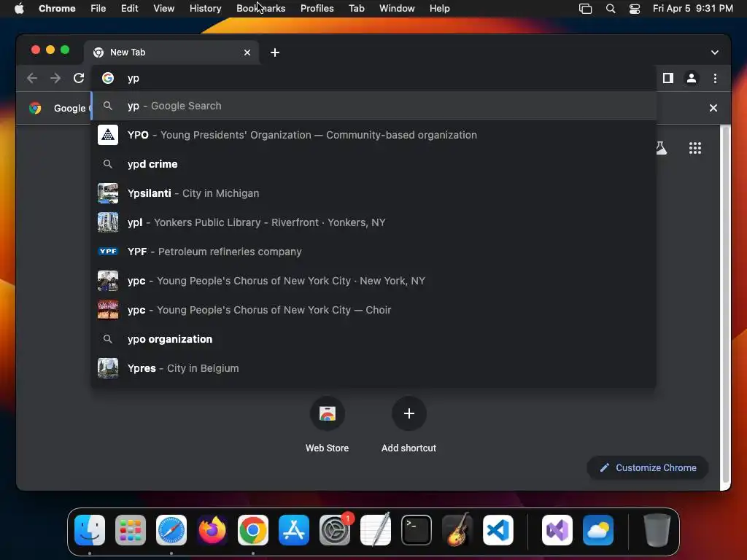Pick the Ypres City in Belgium suggestion

point(373,368)
